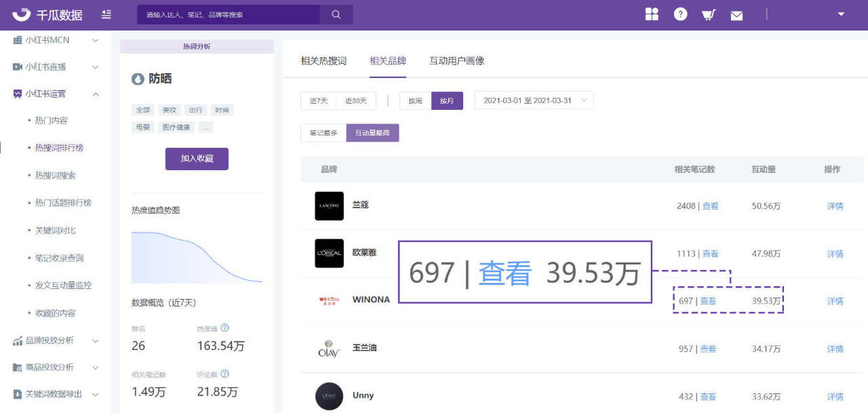Click the 玉兰油 Olay brand logo
The height and width of the screenshot is (413, 868).
coord(329,349)
